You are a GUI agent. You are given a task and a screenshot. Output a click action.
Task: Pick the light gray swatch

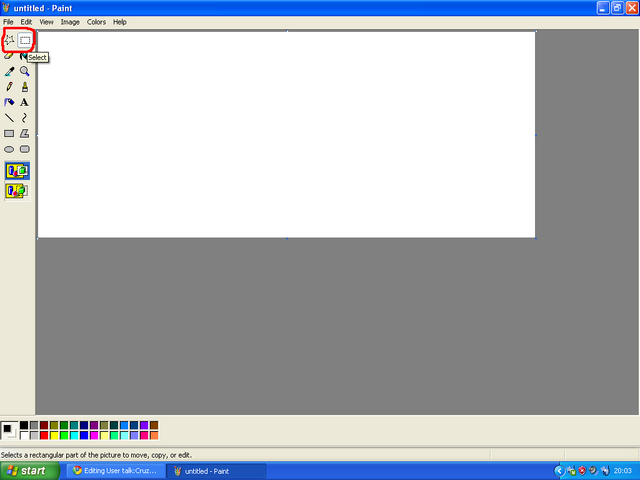coord(34,436)
